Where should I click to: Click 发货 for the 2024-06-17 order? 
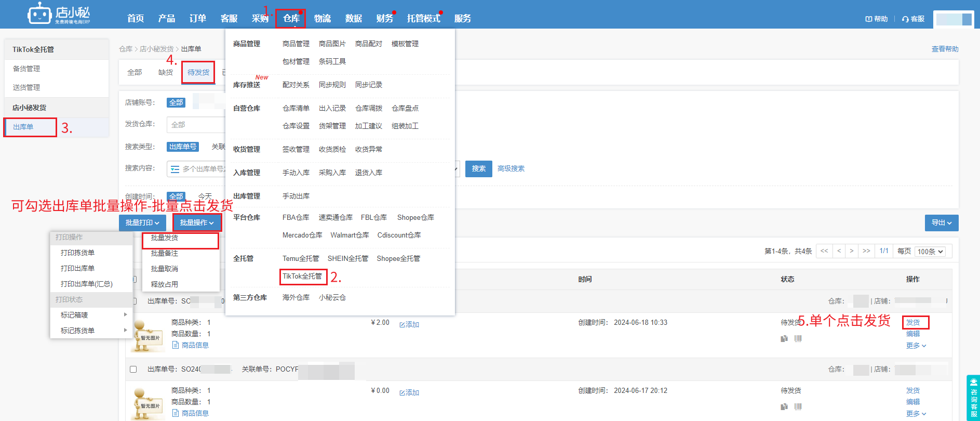tap(913, 390)
